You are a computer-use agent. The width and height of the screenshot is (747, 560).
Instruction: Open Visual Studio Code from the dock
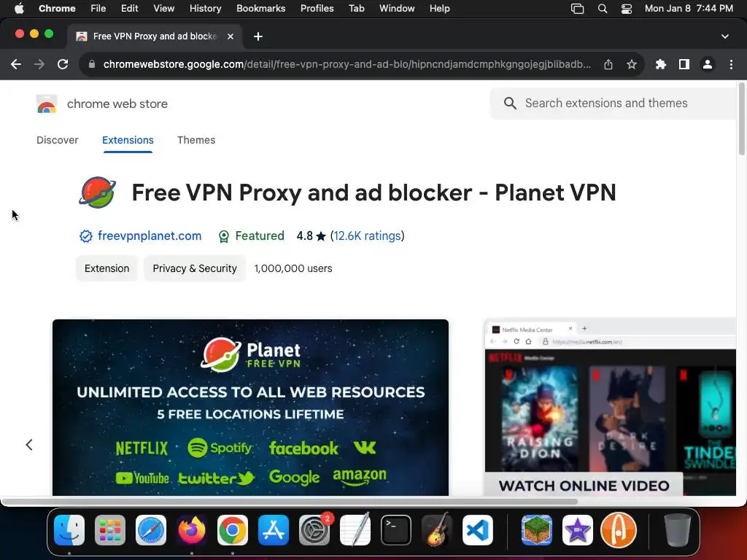click(477, 530)
